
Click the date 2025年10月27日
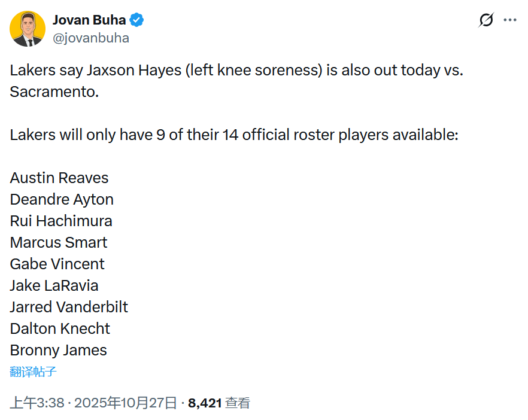click(126, 403)
